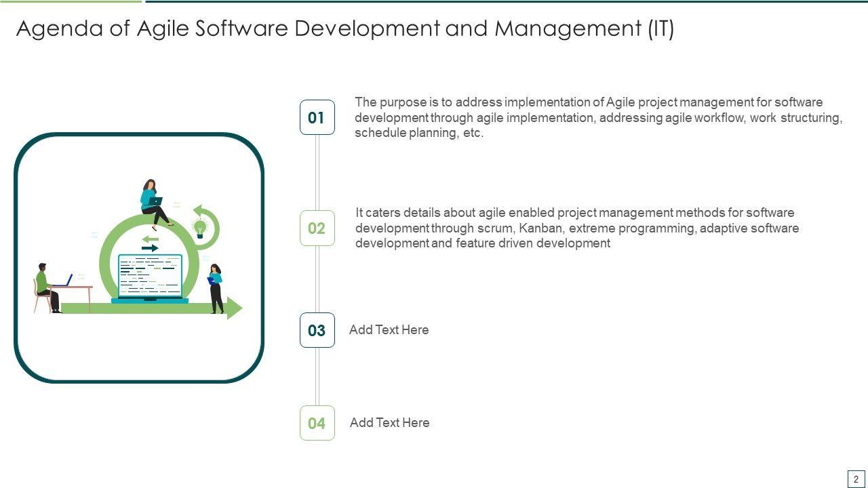This screenshot has width=868, height=488.
Task: Click the standing woman holding a tablet
Action: 216,288
